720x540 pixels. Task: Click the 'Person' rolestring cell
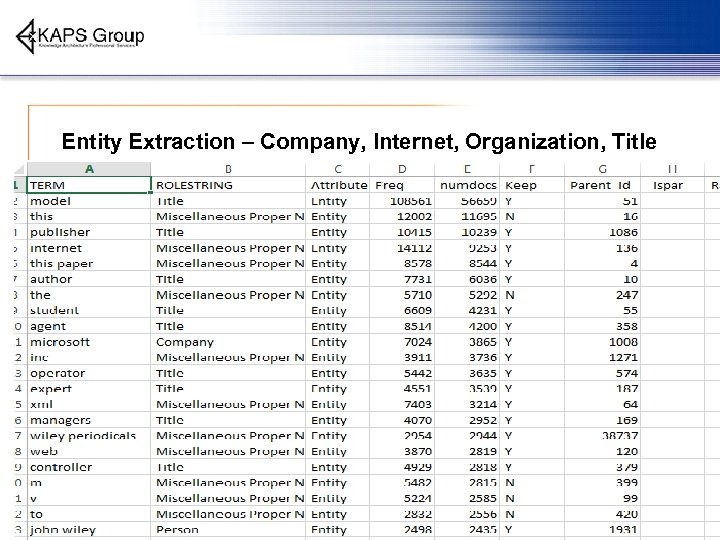[228, 529]
